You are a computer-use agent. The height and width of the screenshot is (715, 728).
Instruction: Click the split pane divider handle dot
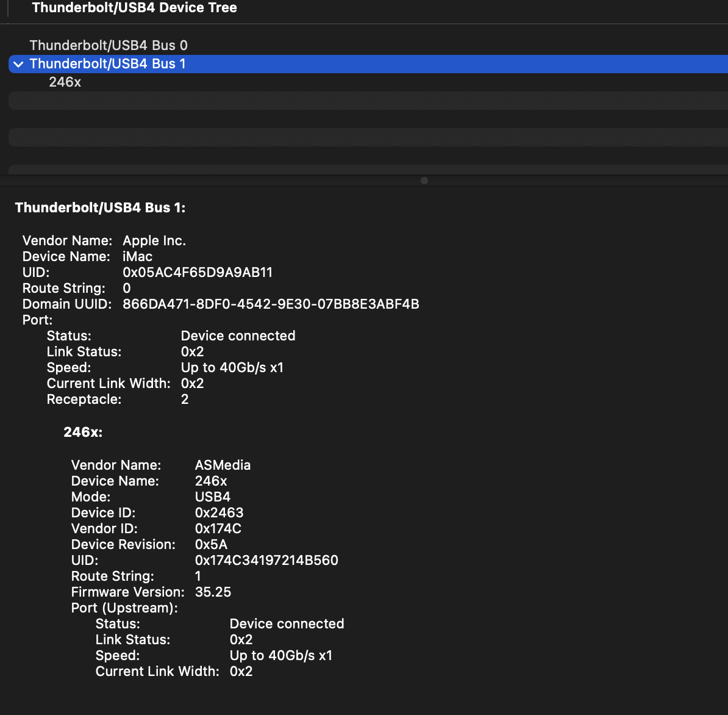click(424, 181)
